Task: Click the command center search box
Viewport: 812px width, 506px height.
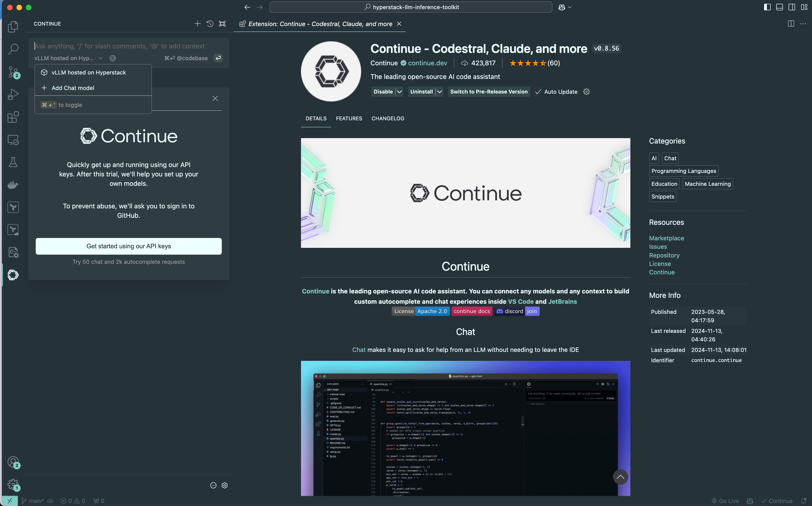Action: pyautogui.click(x=410, y=7)
